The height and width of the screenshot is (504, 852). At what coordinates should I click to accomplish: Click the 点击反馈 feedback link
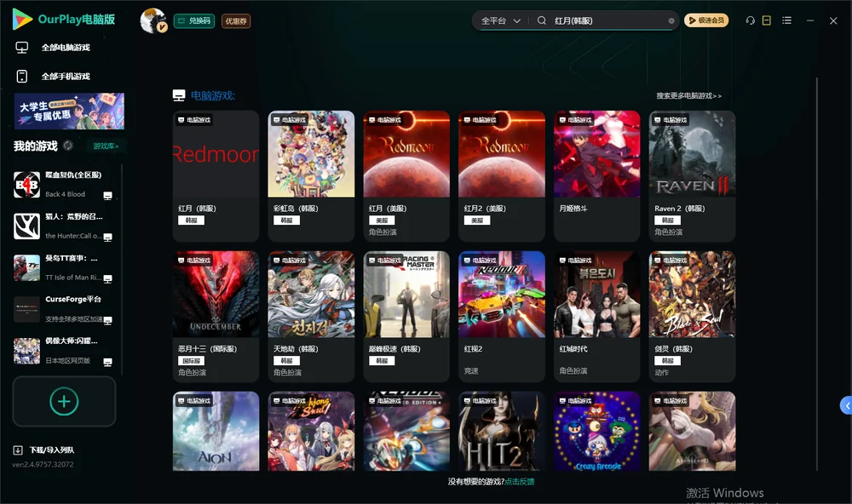(520, 482)
